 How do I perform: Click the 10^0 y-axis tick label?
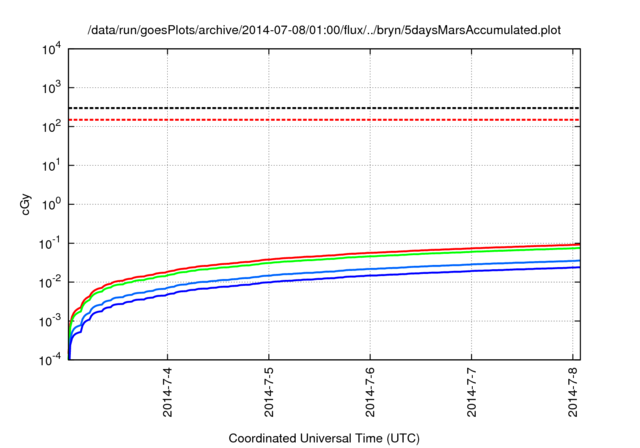[51, 204]
